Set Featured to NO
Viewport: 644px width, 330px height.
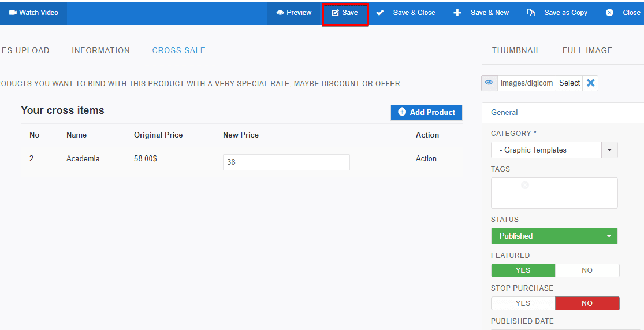tap(587, 270)
